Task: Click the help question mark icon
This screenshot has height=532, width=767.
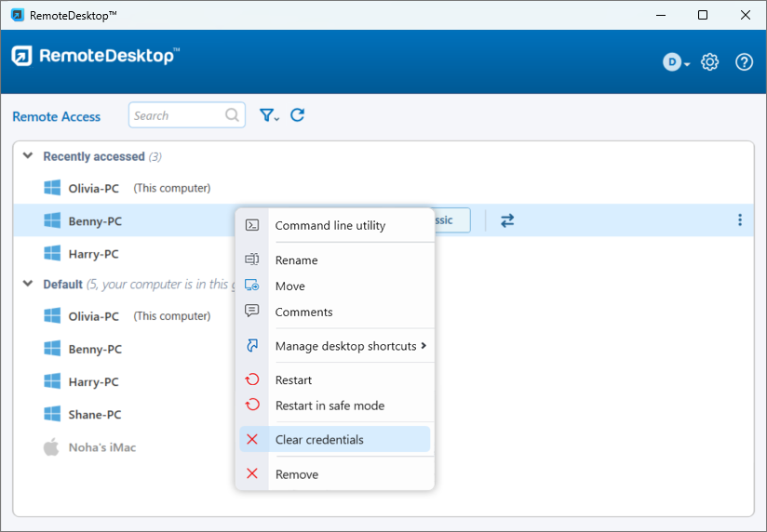Action: 744,62
